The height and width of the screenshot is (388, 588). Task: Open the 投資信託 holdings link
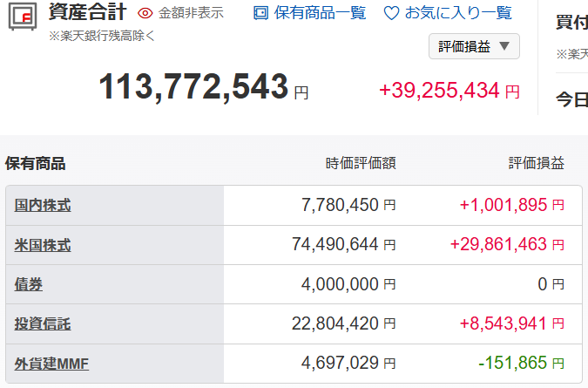(43, 323)
